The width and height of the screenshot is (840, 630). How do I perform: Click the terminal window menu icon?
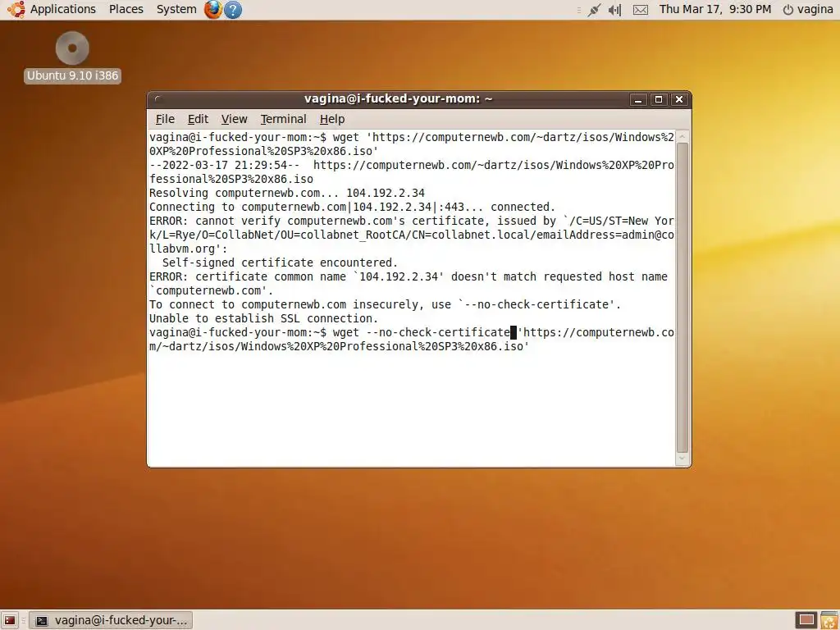tap(157, 99)
